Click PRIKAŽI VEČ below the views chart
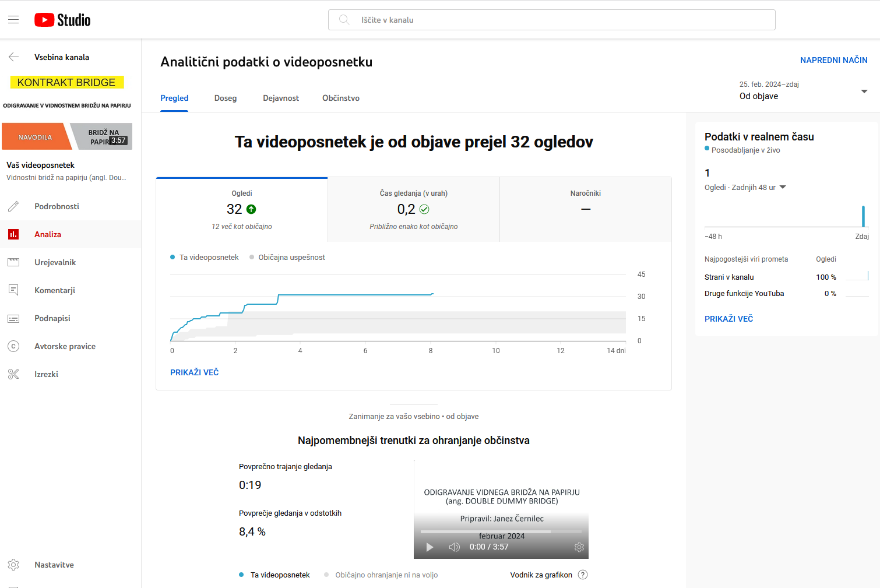Image resolution: width=880 pixels, height=588 pixels. pyautogui.click(x=194, y=372)
